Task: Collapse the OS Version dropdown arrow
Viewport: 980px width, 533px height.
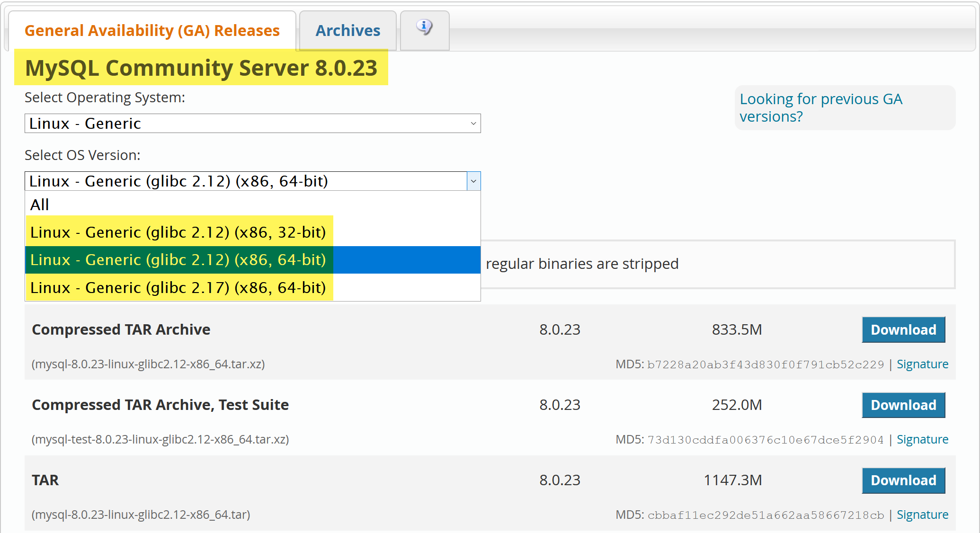Action: [473, 181]
